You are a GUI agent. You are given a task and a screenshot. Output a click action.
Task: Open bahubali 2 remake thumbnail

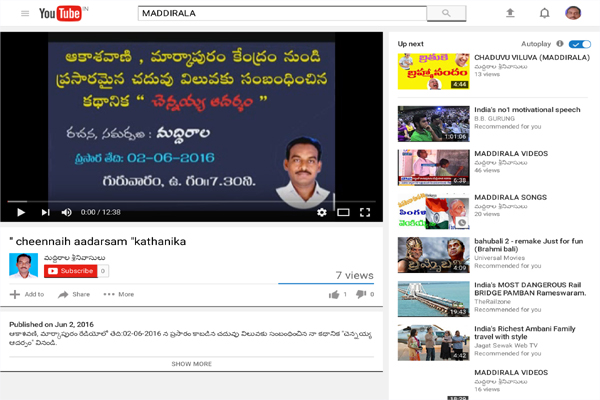click(434, 255)
